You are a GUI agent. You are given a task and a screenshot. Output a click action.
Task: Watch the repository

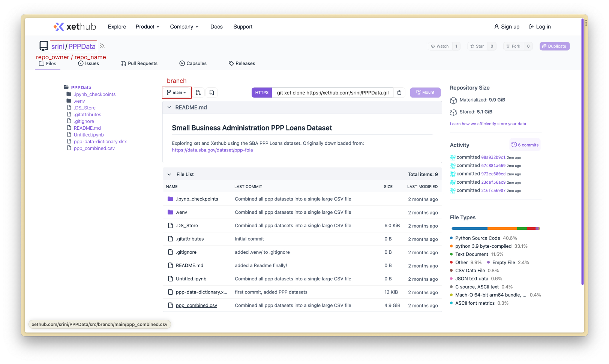pyautogui.click(x=440, y=46)
